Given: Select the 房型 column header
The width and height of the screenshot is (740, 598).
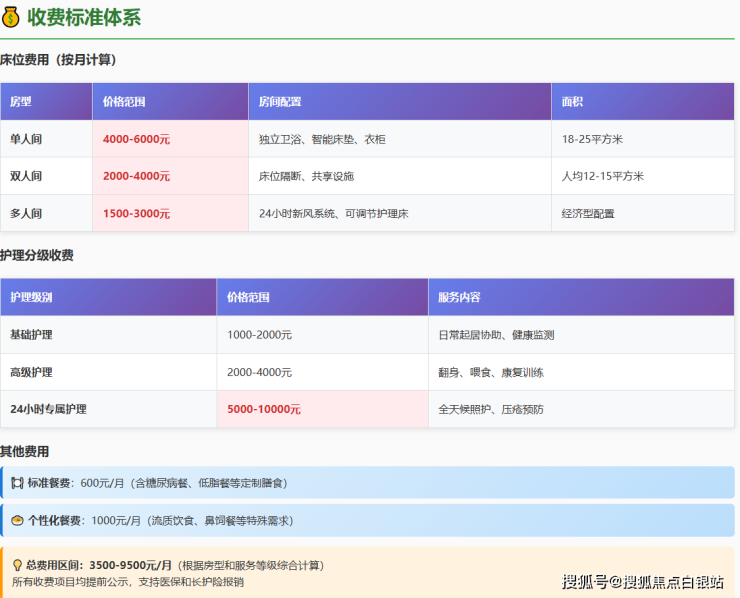Looking at the screenshot, I should tap(21, 102).
